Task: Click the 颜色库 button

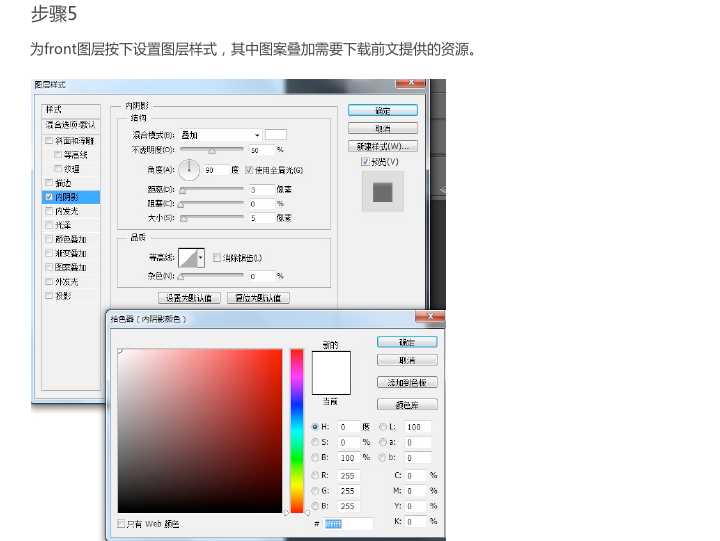Action: [407, 405]
